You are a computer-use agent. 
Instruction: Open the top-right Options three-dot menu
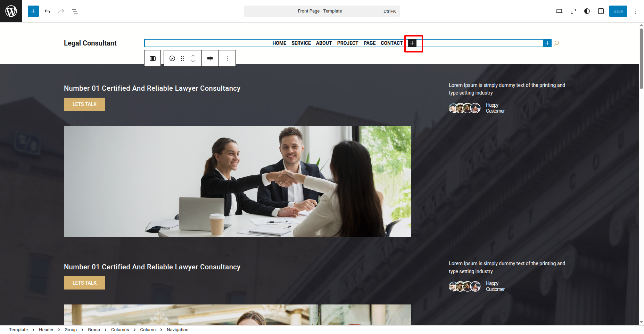[x=636, y=11]
